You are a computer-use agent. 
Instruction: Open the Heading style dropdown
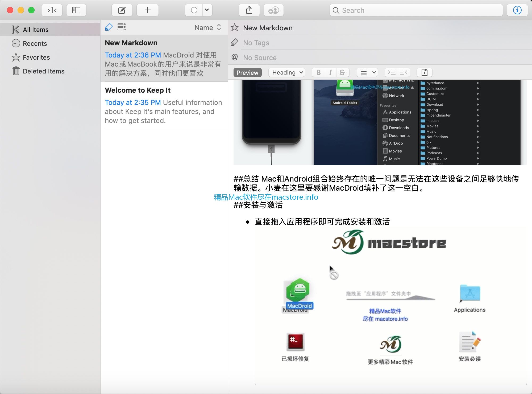pos(286,72)
